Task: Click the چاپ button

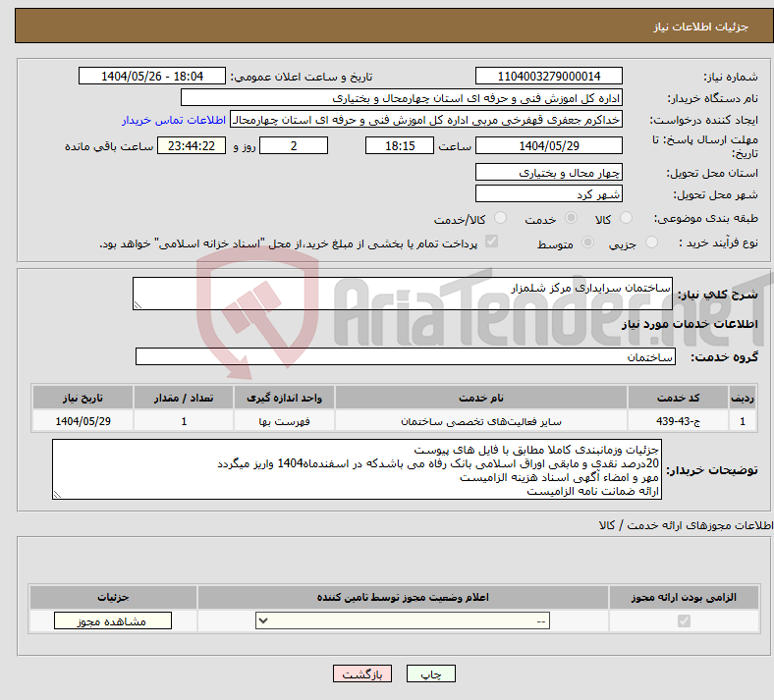Action: pyautogui.click(x=431, y=673)
